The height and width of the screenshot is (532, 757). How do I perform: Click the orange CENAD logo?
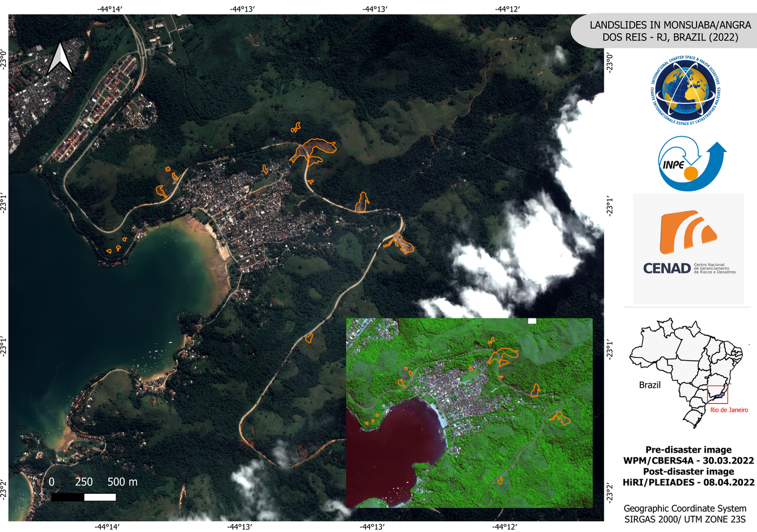(687, 232)
